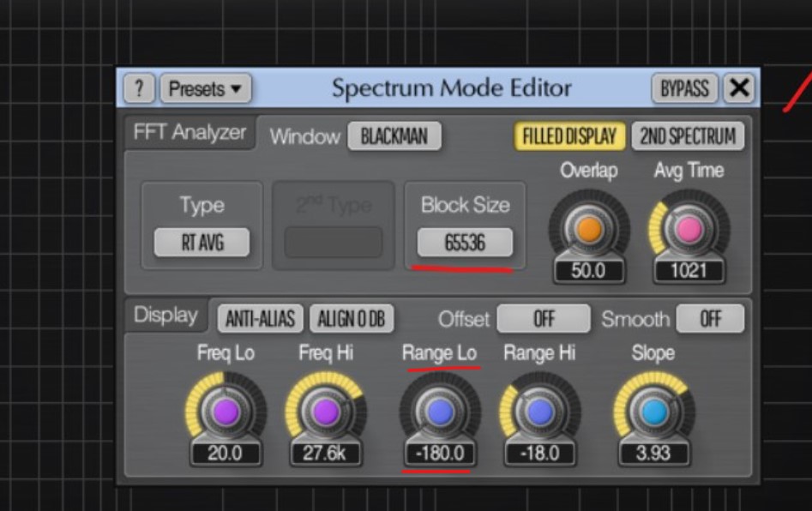Open the help question mark button
Image resolution: width=812 pixels, height=511 pixels.
pyautogui.click(x=139, y=88)
